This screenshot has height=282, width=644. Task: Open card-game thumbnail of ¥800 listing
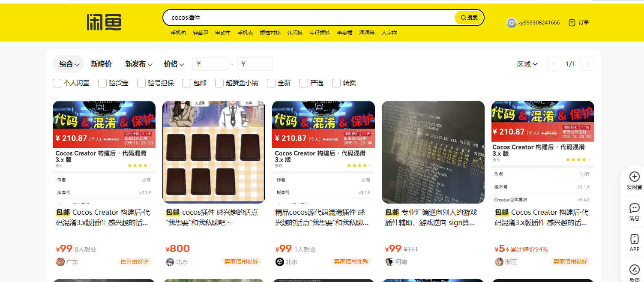point(214,152)
